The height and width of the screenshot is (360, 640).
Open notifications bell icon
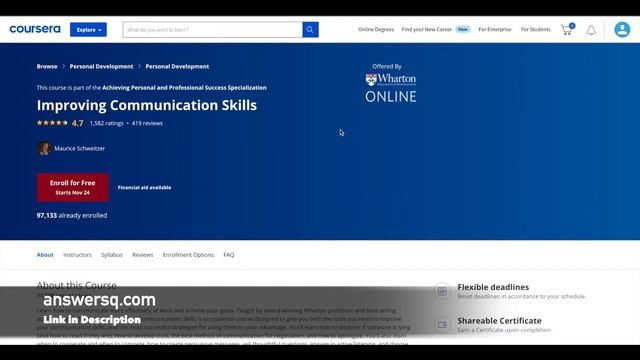pos(591,30)
